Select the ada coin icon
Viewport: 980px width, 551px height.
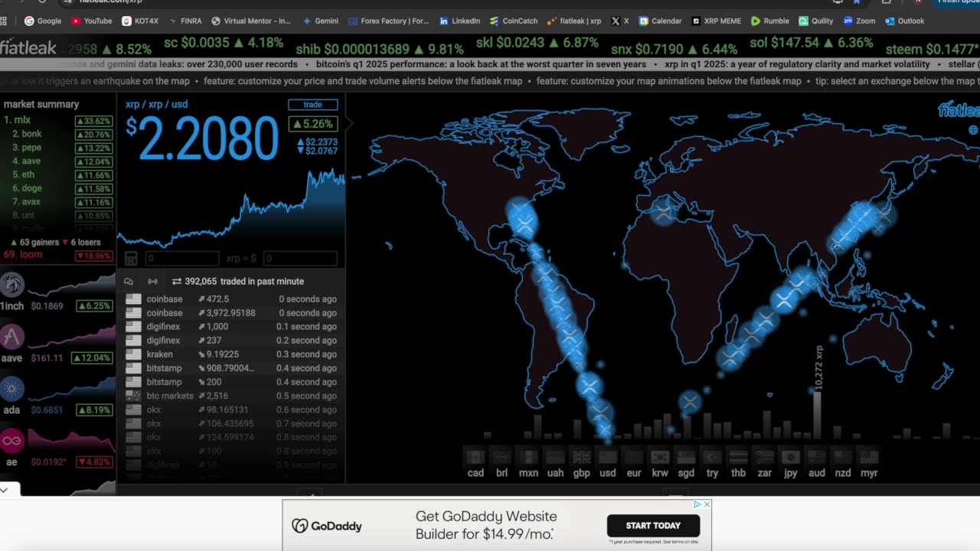click(12, 389)
